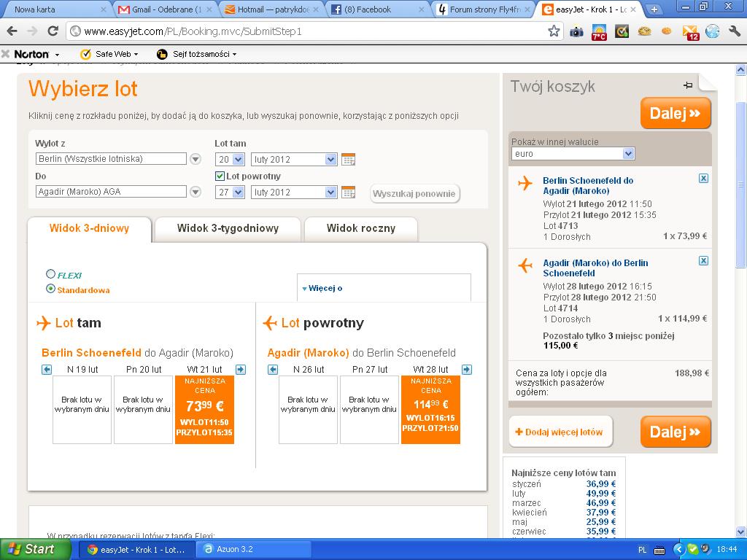This screenshot has height=560, width=747.
Task: Pin the Twój koszyk basket panel
Action: click(x=688, y=85)
